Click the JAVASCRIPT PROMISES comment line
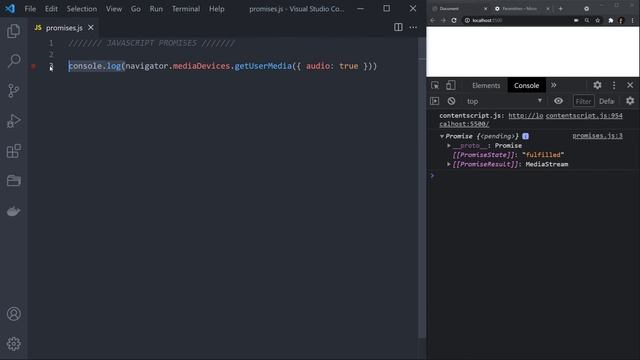The height and width of the screenshot is (360, 640). 151,43
